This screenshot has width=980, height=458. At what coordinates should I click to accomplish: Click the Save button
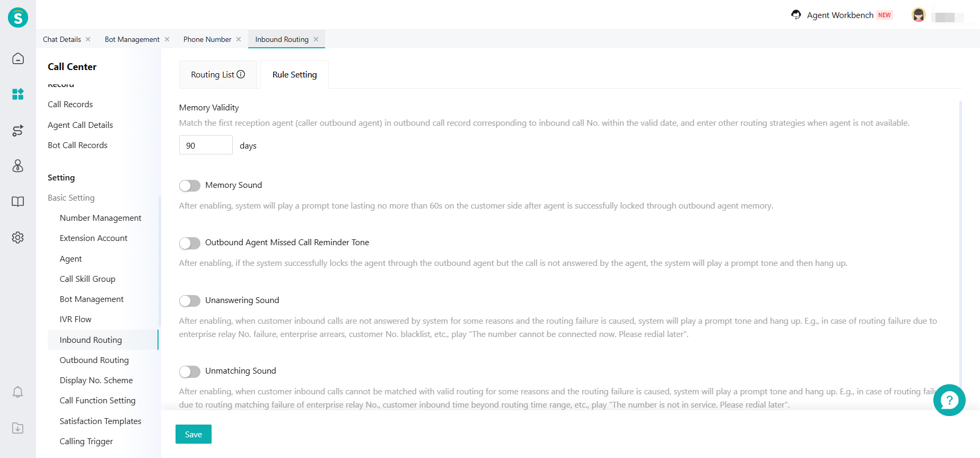[x=194, y=434]
